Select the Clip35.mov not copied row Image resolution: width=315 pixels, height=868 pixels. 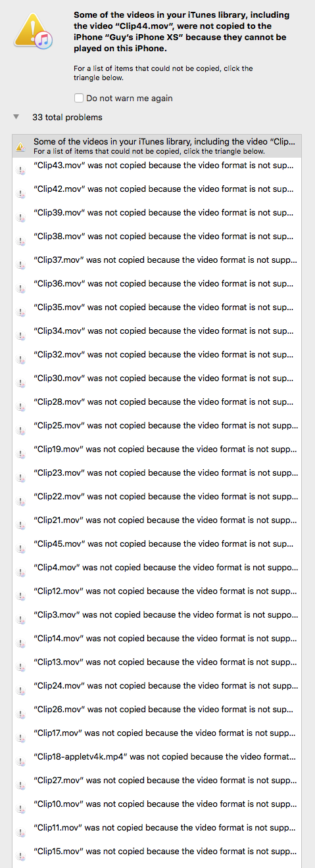coord(157,308)
